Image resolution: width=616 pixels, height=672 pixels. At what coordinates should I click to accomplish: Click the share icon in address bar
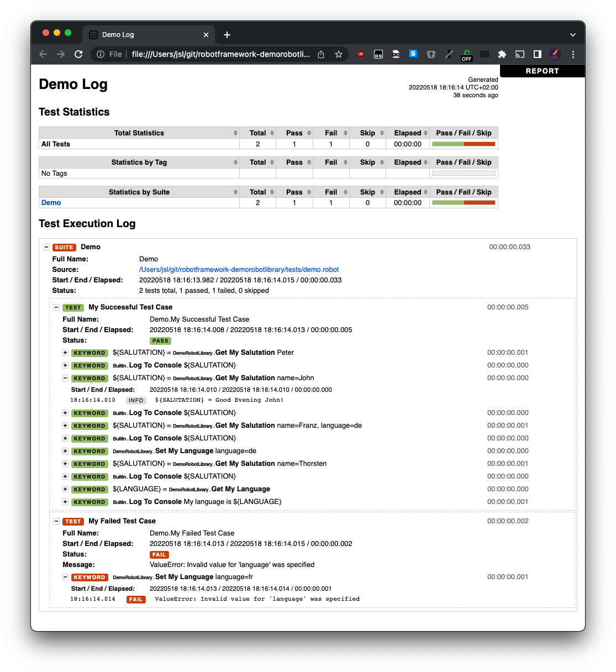321,54
